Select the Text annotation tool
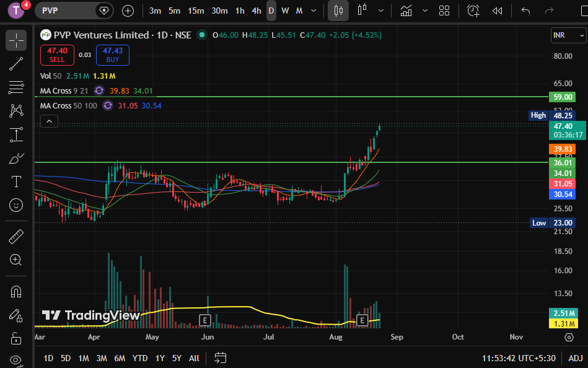 coord(16,182)
